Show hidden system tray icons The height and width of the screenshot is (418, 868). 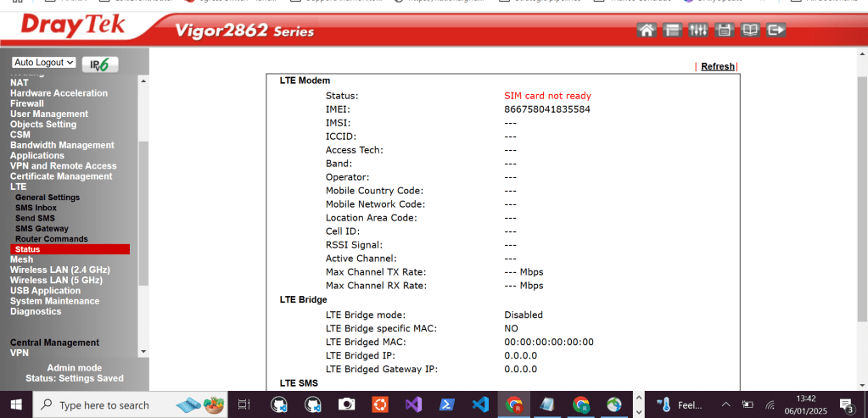(726, 404)
